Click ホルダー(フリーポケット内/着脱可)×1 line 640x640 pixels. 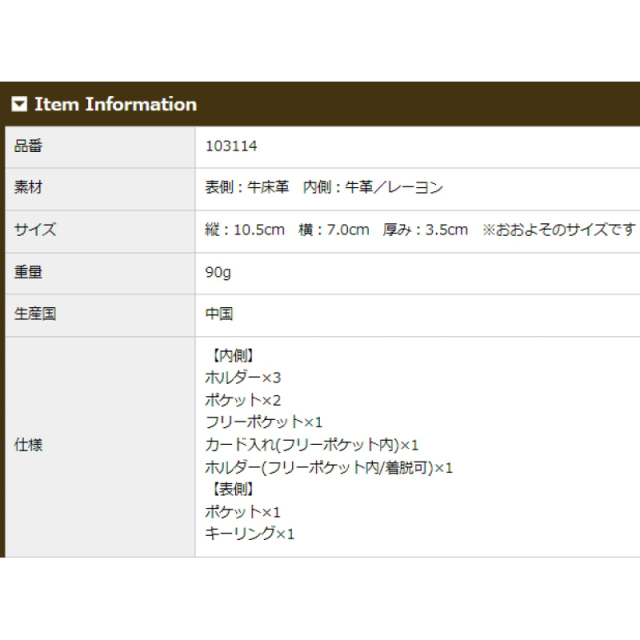click(x=329, y=467)
